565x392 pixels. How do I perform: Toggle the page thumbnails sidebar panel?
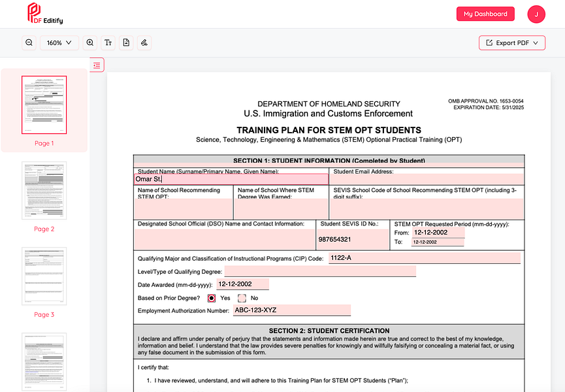(x=97, y=65)
